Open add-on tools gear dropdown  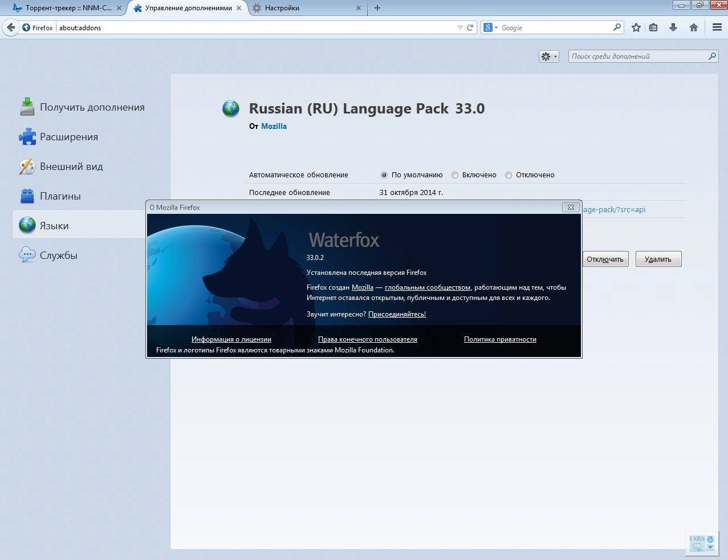(549, 56)
